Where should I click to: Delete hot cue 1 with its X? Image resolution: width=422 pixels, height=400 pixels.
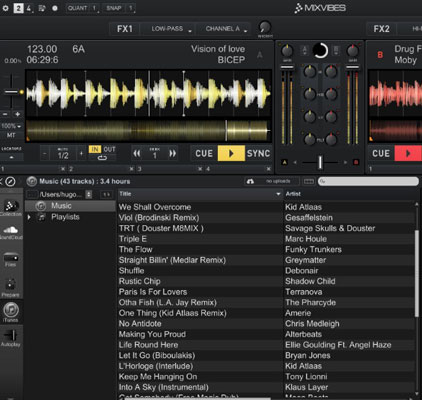(x=62, y=169)
